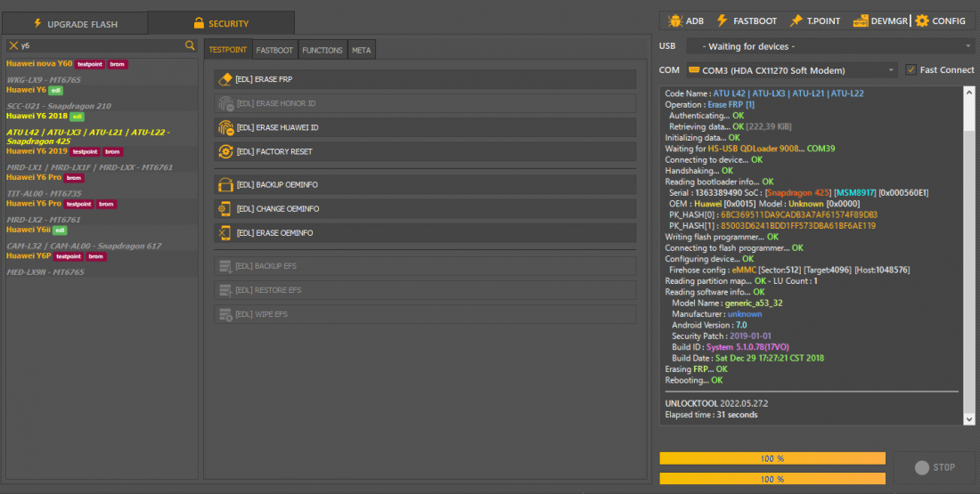Select the TESTPOINT tab

pyautogui.click(x=227, y=50)
